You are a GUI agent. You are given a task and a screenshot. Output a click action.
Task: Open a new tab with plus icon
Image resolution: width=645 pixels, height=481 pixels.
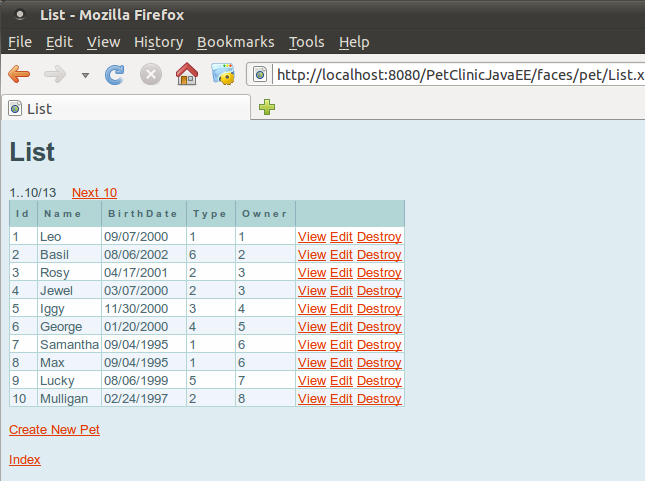tap(267, 108)
